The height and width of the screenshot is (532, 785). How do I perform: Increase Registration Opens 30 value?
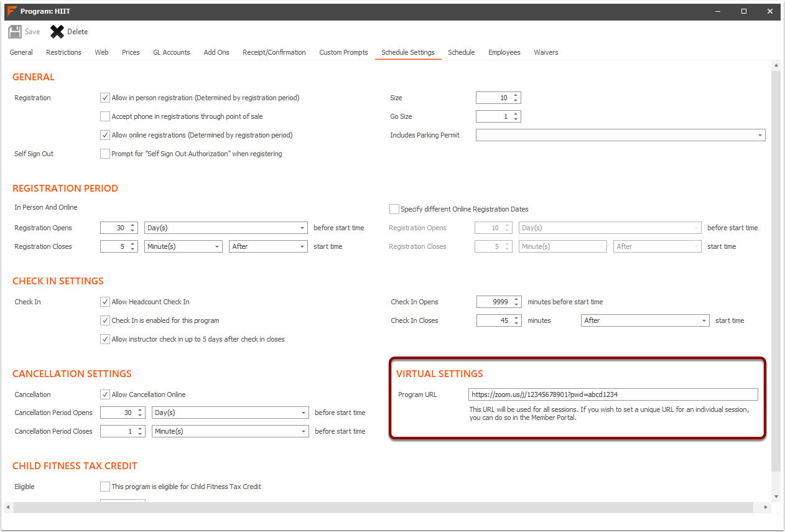[133, 225]
